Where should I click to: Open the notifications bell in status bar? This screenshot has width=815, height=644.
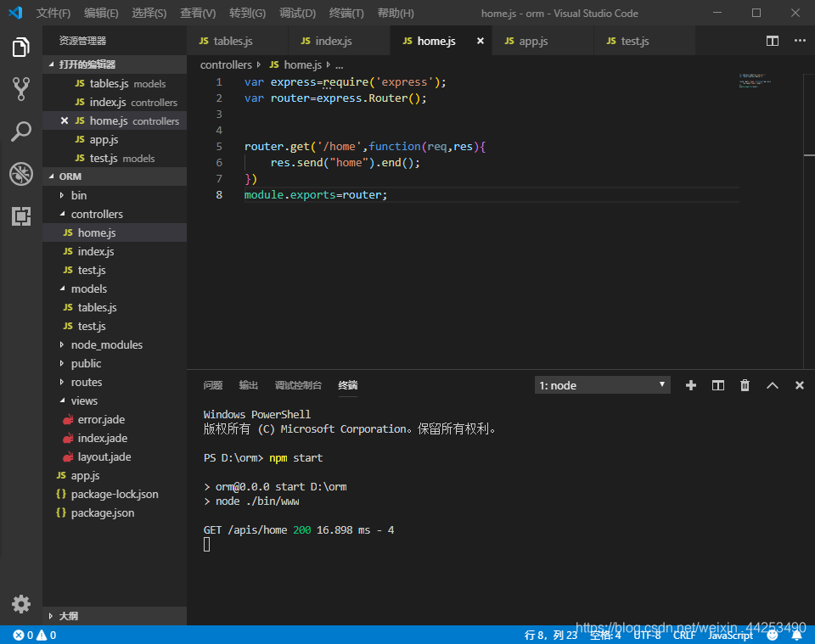point(797,635)
